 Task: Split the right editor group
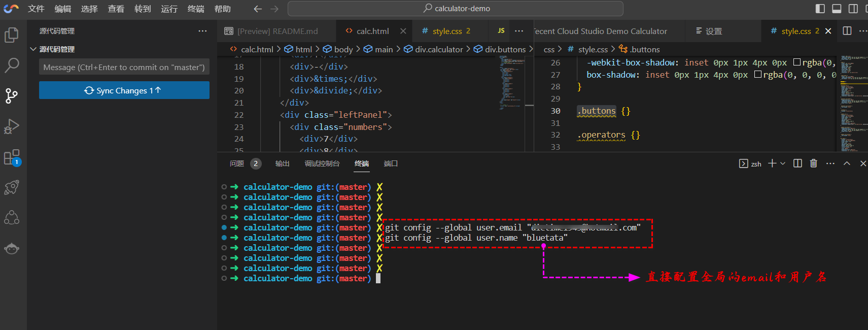click(847, 31)
